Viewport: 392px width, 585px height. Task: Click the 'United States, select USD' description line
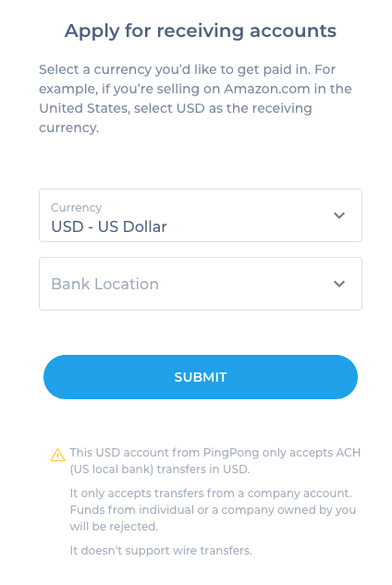pyautogui.click(x=176, y=108)
